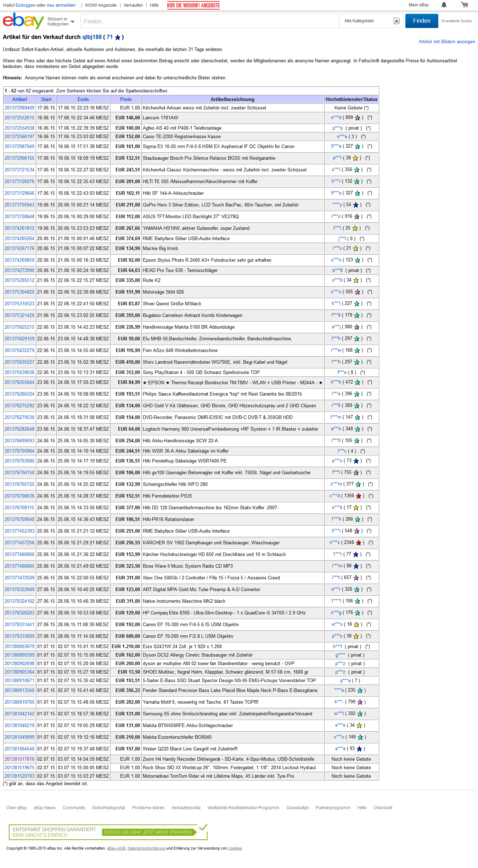The width and height of the screenshot is (478, 868).
Task: Open 'Verkaufen' top menu link
Action: [x=133, y=5]
